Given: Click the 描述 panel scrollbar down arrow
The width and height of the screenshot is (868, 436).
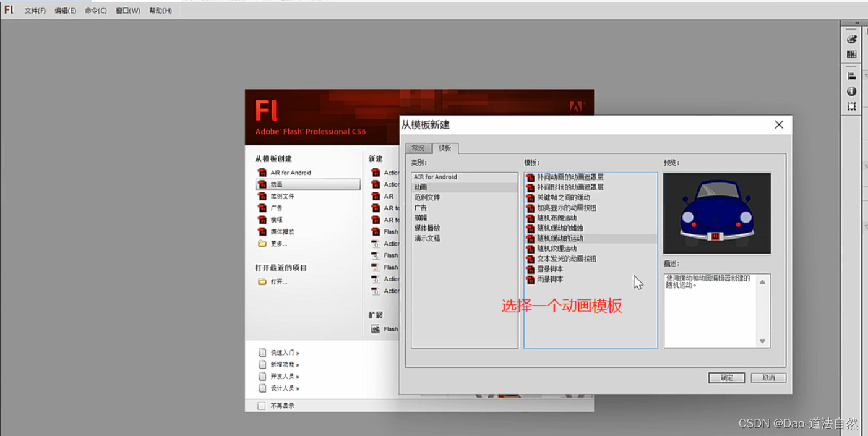Looking at the screenshot, I should pos(763,341).
